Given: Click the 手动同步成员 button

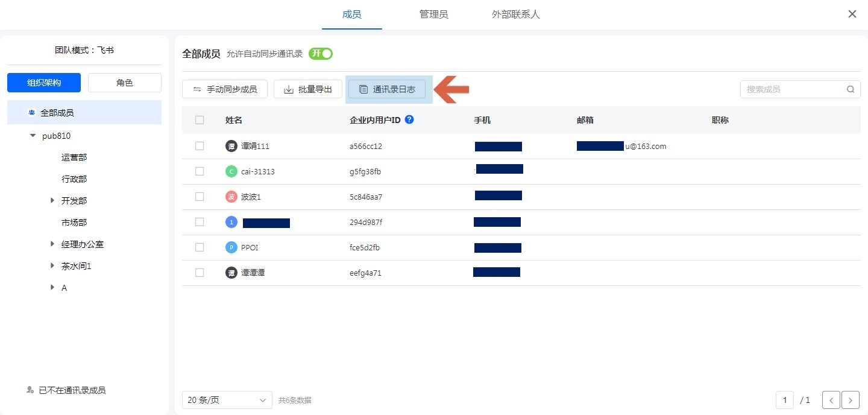Looking at the screenshot, I should (225, 89).
